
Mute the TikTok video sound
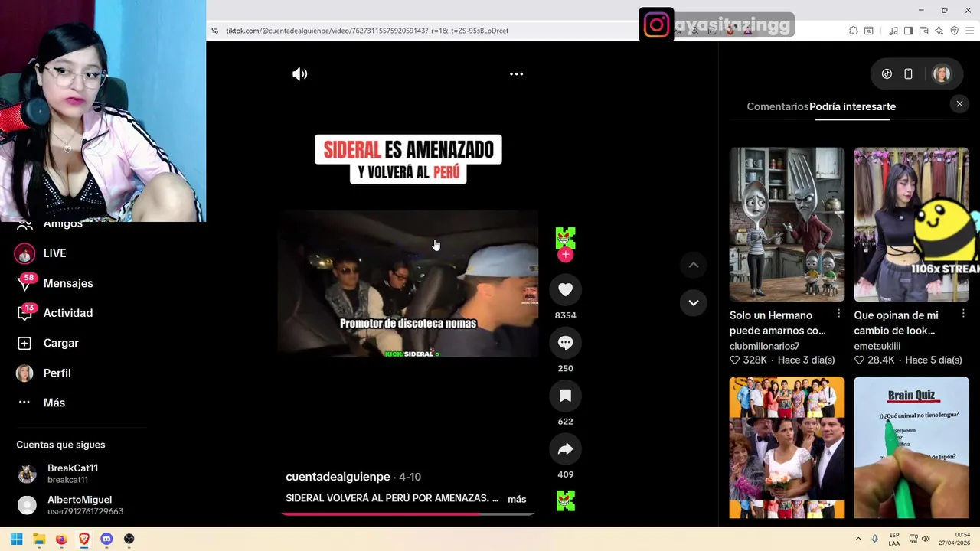pyautogui.click(x=299, y=74)
